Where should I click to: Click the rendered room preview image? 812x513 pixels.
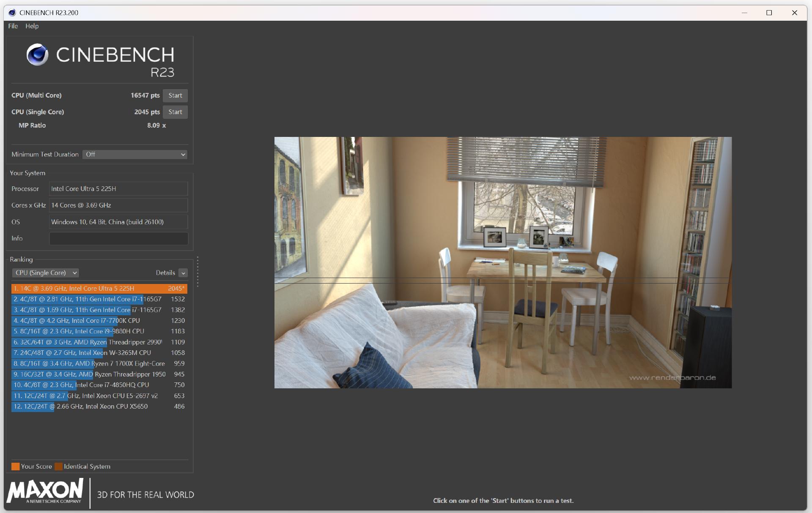pos(502,262)
